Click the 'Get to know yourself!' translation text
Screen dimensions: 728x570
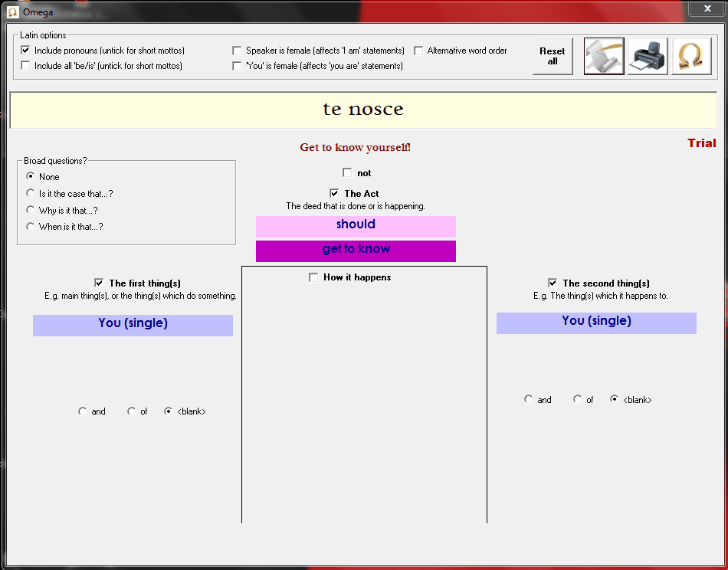point(355,148)
